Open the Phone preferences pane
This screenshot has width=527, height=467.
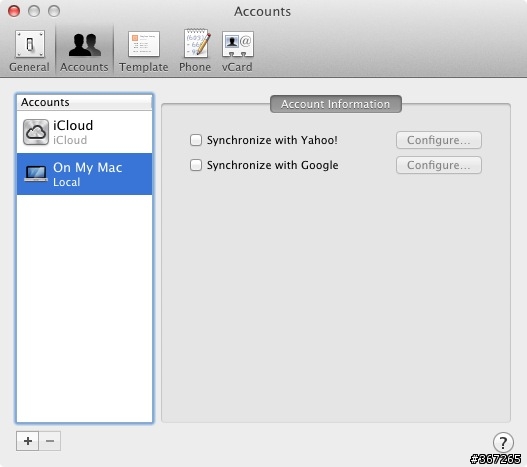[x=195, y=51]
